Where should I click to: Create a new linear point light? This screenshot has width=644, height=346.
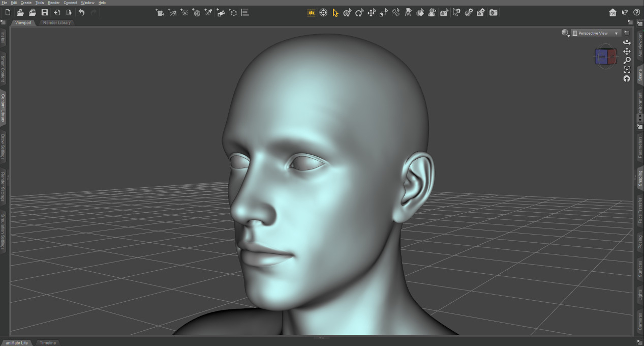point(197,13)
